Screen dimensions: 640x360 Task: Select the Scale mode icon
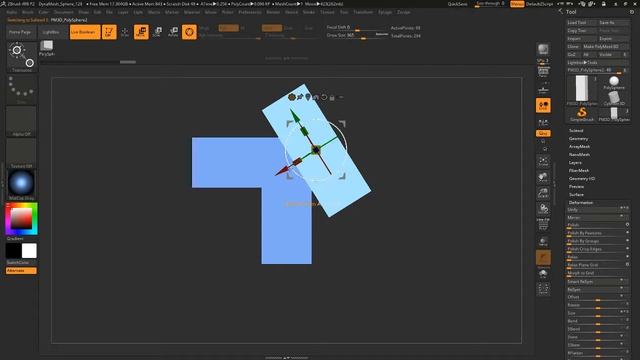pyautogui.click(x=157, y=32)
